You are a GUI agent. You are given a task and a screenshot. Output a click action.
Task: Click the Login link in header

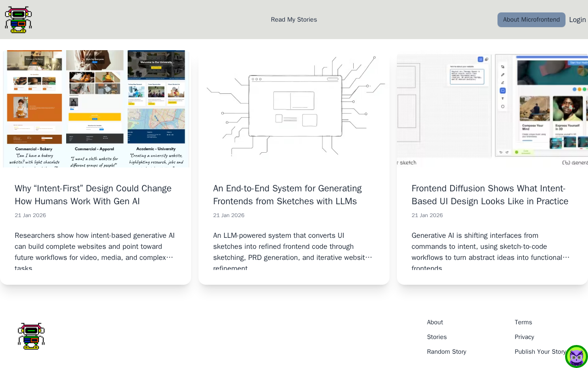pos(577,20)
